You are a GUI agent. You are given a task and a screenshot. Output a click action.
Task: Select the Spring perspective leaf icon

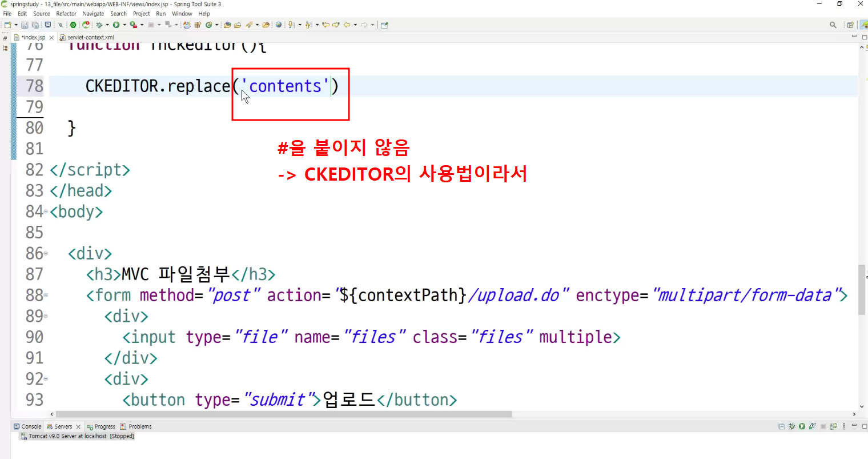point(864,25)
